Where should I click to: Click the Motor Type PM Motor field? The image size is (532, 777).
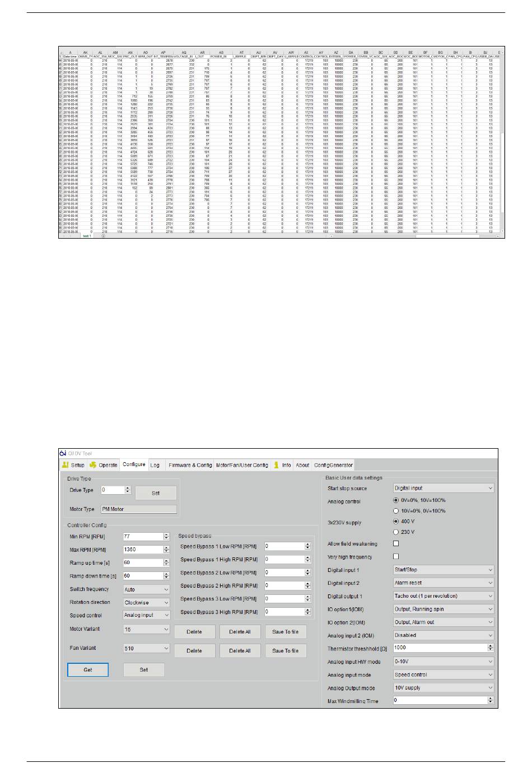click(x=139, y=509)
